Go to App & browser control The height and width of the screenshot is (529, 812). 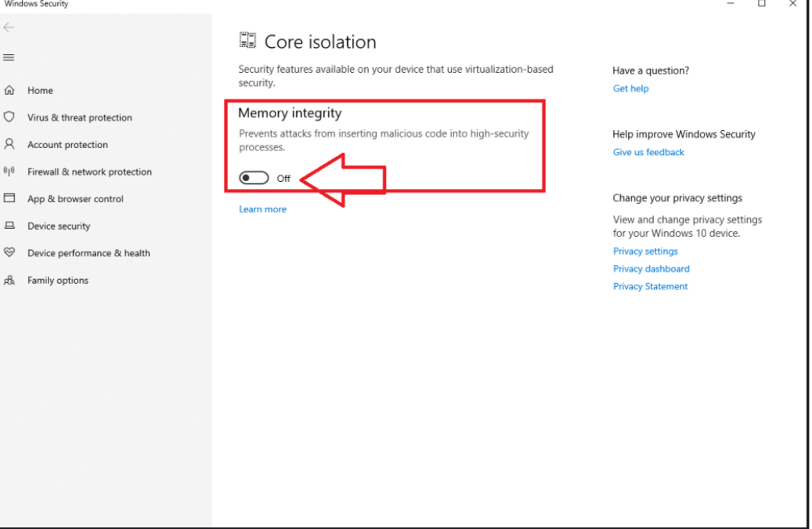75,198
